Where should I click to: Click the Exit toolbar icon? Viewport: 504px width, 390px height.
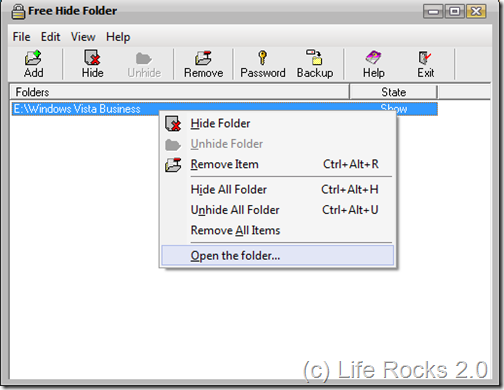pyautogui.click(x=425, y=58)
